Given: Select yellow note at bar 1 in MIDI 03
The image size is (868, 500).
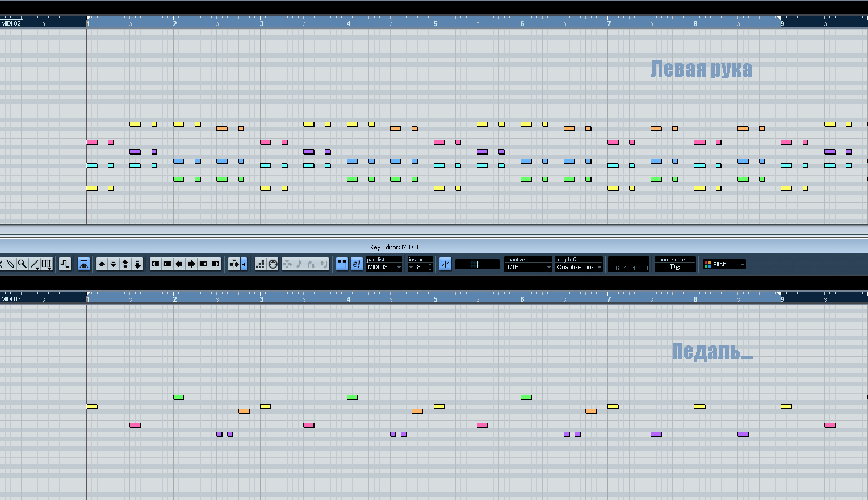Looking at the screenshot, I should coord(92,406).
